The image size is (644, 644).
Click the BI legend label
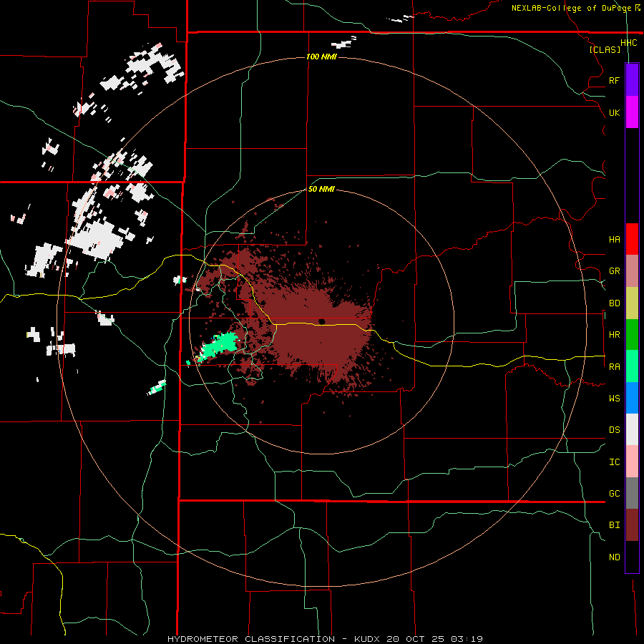(x=614, y=525)
